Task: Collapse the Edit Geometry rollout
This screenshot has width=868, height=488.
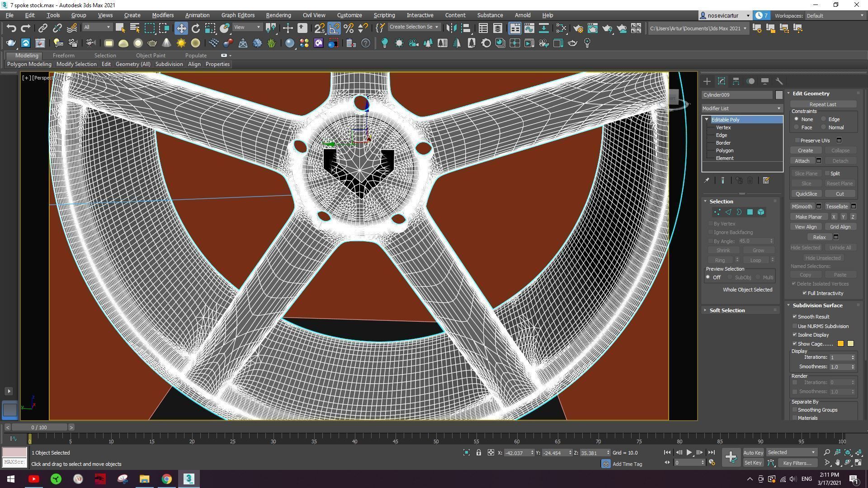Action: coord(789,94)
